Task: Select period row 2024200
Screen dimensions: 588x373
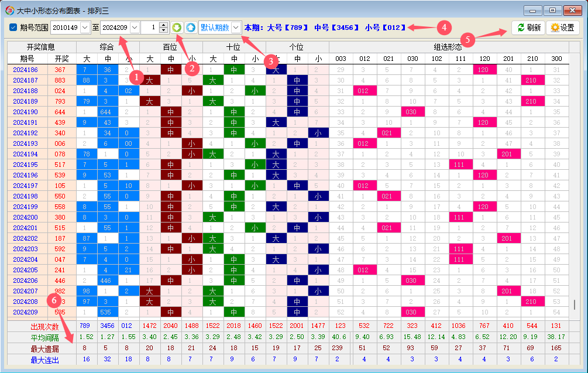Action: tap(25, 217)
